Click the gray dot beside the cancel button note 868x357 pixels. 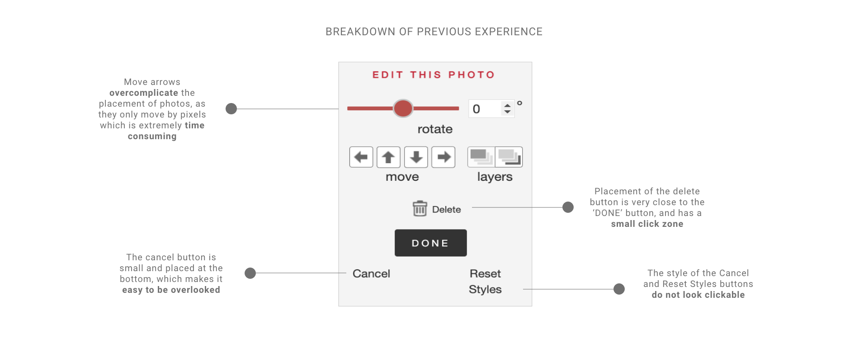point(250,273)
